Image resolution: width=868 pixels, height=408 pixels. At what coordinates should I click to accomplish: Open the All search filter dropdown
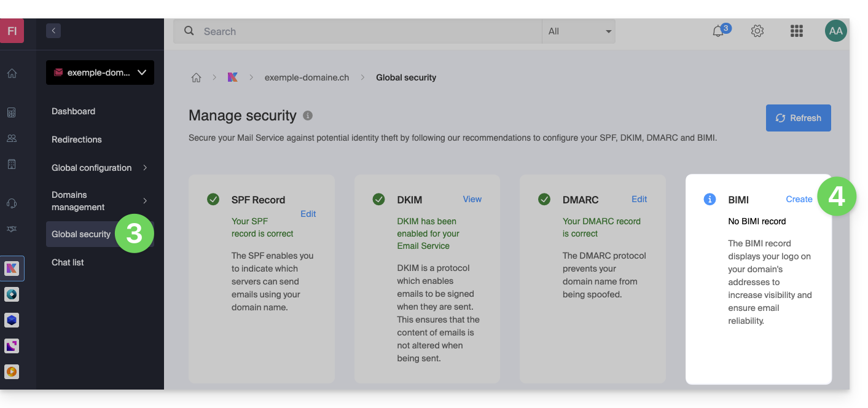(x=579, y=31)
